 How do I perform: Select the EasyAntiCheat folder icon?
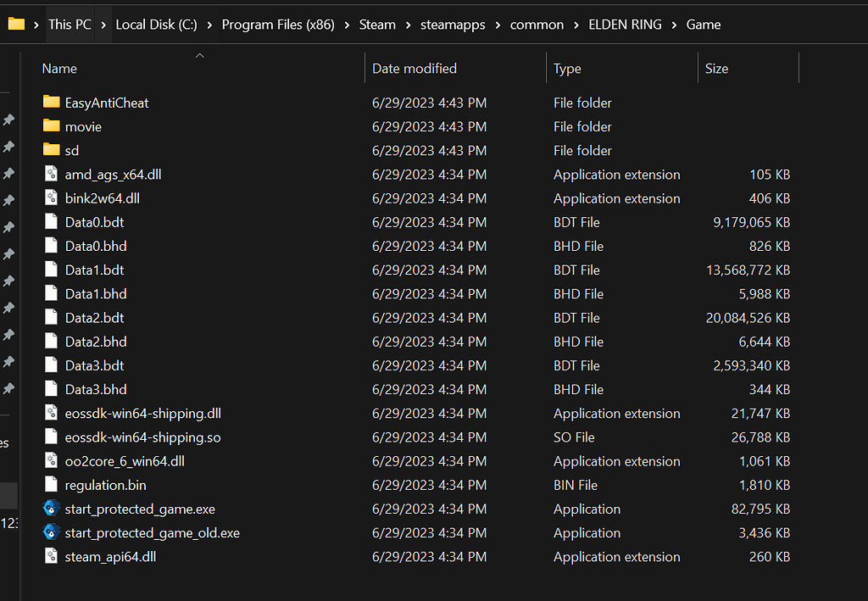coord(52,102)
